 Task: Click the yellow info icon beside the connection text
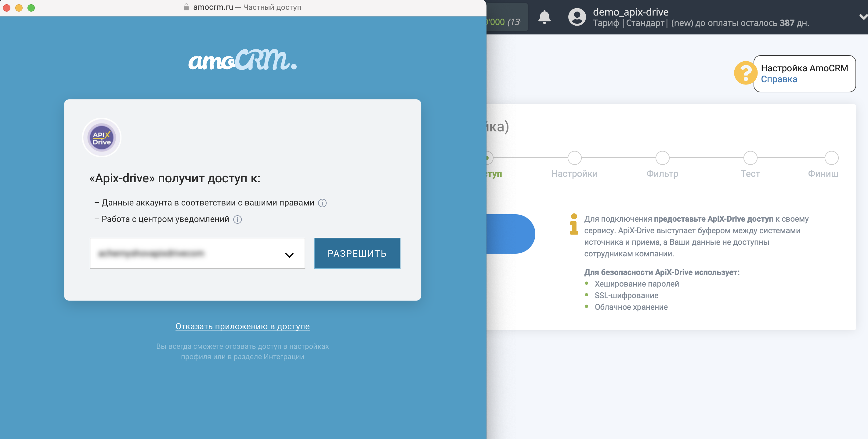(x=573, y=224)
